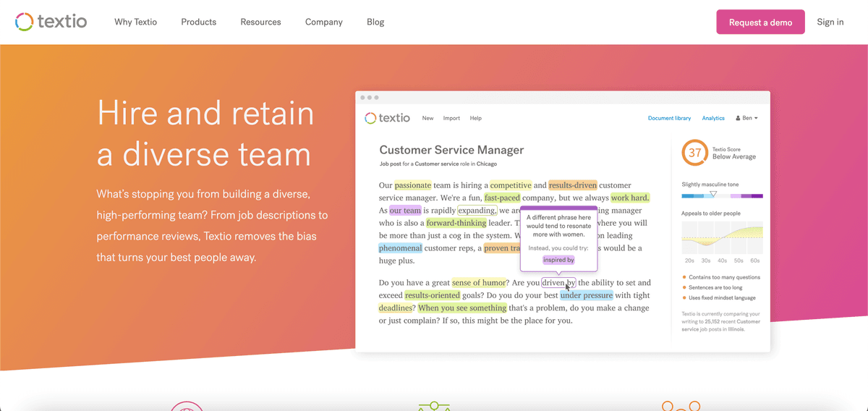Expand the Ben user dropdown
Image resolution: width=868 pixels, height=411 pixels.
pos(746,118)
